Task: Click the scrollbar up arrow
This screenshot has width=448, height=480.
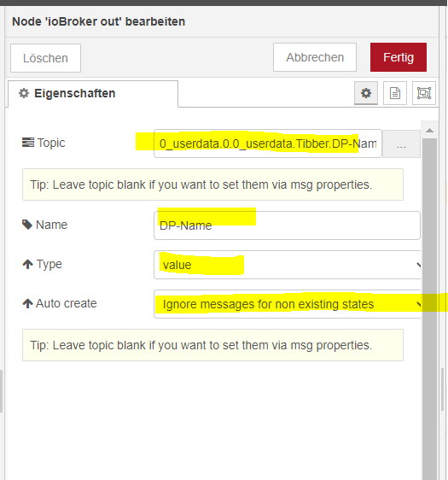Action: click(429, 131)
